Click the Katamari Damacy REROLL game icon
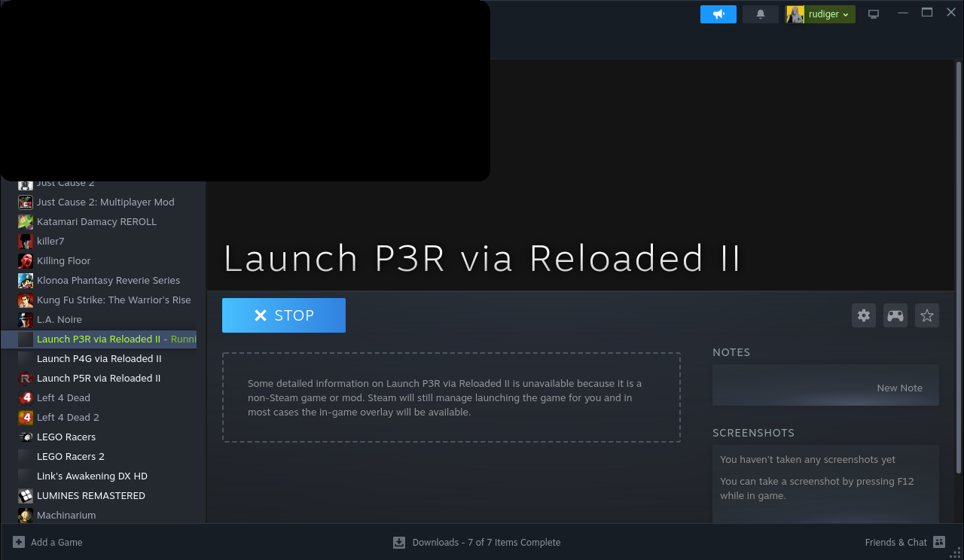The width and height of the screenshot is (964, 560). [26, 221]
